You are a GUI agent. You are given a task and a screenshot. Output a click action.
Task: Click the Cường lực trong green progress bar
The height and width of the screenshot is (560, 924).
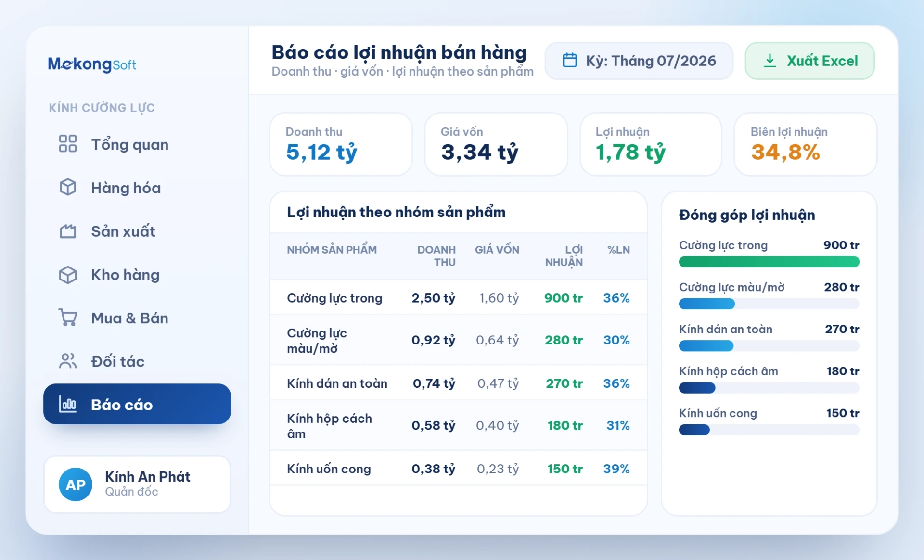[769, 262]
